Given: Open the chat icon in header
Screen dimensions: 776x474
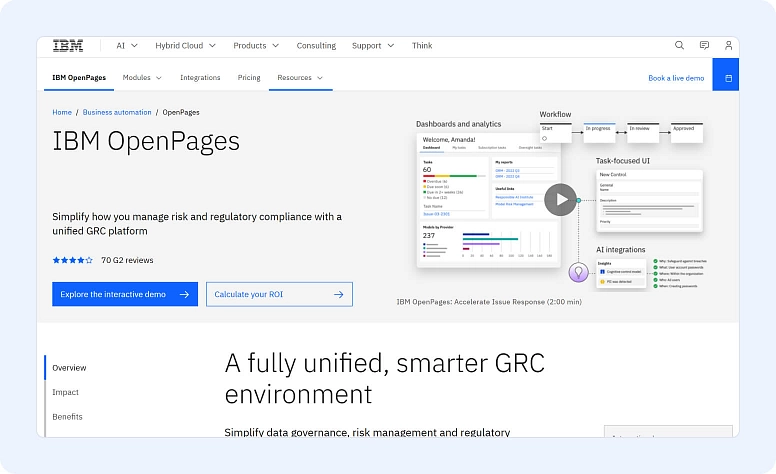Looking at the screenshot, I should 704,46.
